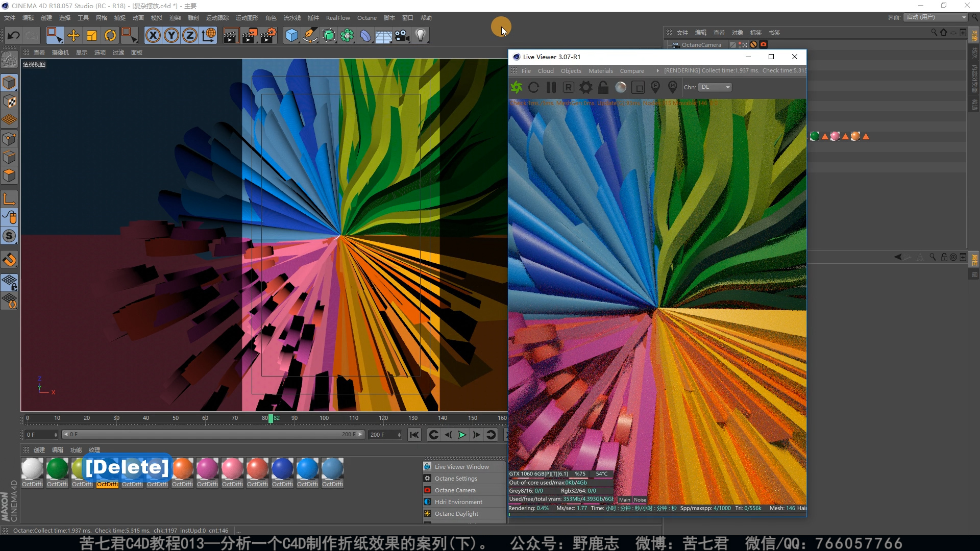This screenshot has width=980, height=551.
Task: Expand the Live Viewer menu overflow arrow
Action: (657, 71)
